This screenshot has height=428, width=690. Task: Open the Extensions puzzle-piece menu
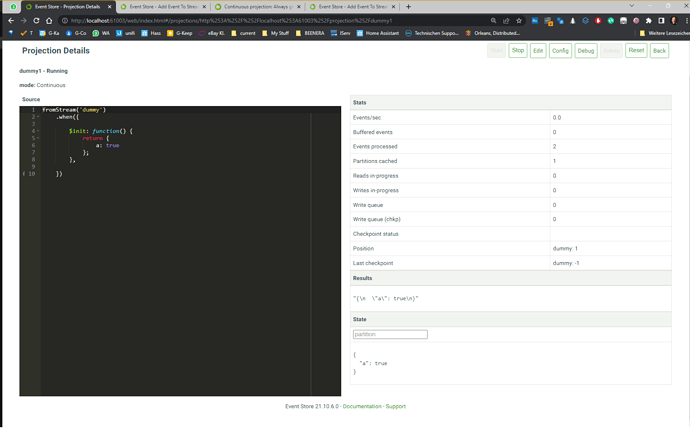pyautogui.click(x=649, y=21)
